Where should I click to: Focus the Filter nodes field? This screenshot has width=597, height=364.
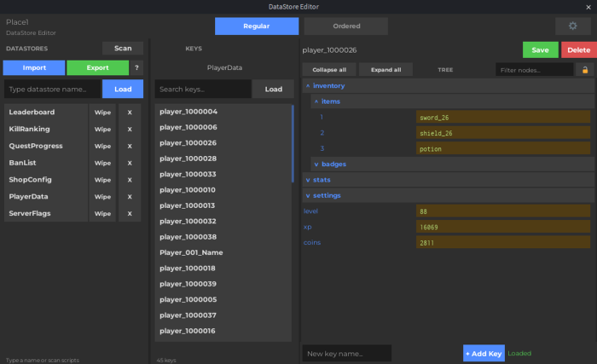pos(535,70)
